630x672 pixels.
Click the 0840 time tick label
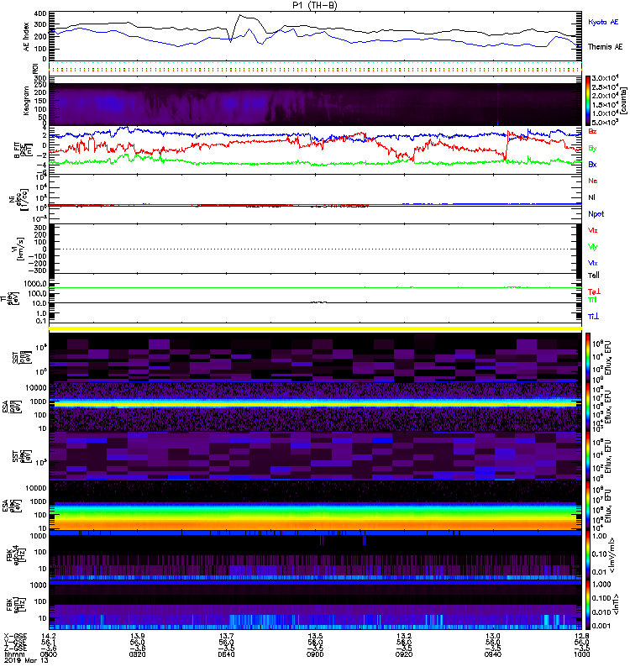[226, 654]
